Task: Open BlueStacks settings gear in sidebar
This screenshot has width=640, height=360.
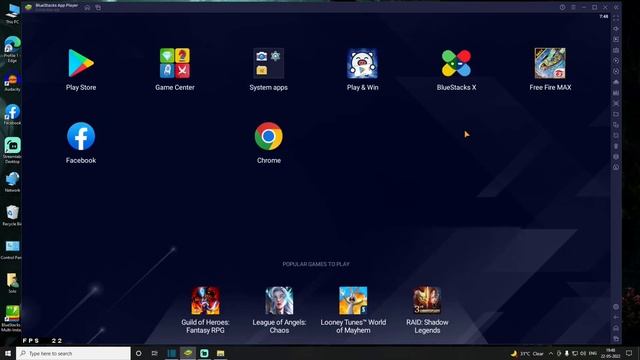Action: point(616,307)
